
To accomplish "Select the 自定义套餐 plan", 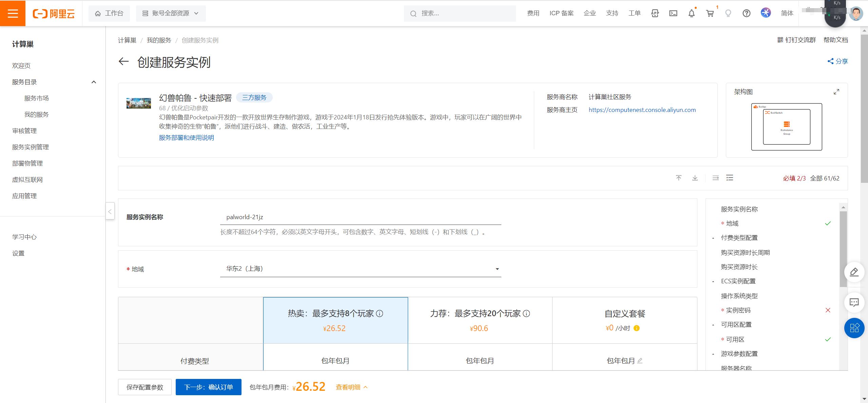I will tap(625, 320).
